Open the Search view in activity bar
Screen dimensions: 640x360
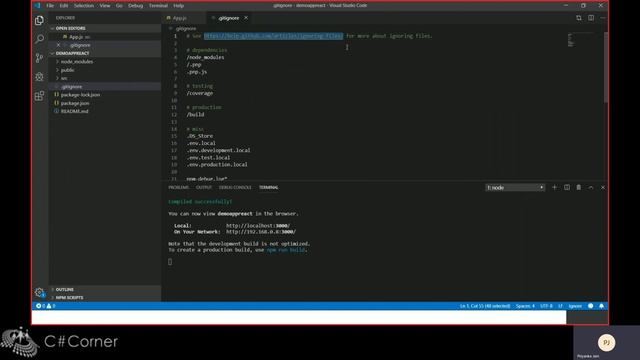coord(39,39)
